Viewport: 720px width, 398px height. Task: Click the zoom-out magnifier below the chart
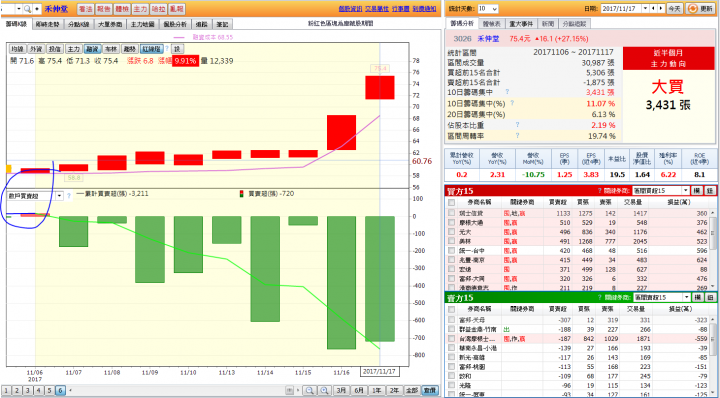click(x=310, y=391)
